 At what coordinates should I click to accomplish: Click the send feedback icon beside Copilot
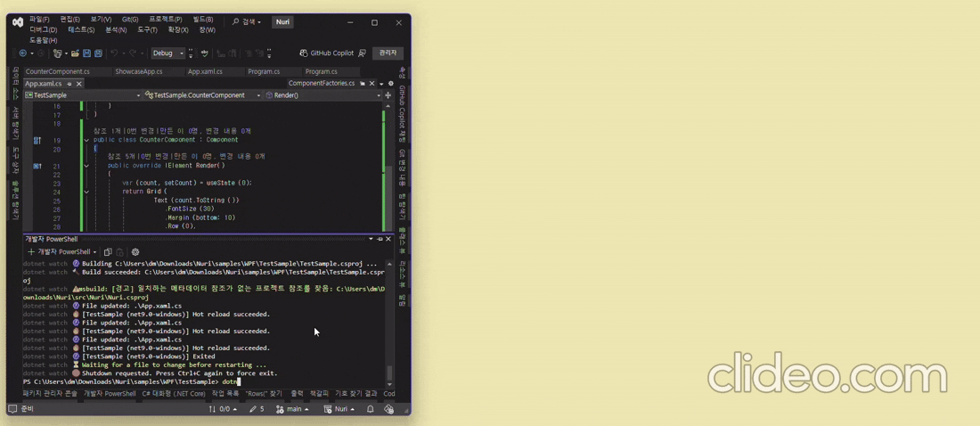click(x=363, y=53)
